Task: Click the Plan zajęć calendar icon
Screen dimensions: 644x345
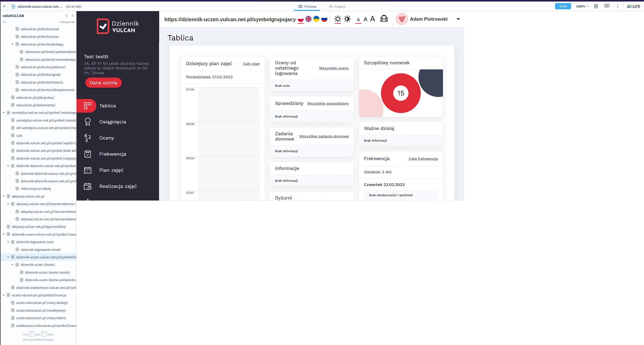Action: click(x=88, y=170)
